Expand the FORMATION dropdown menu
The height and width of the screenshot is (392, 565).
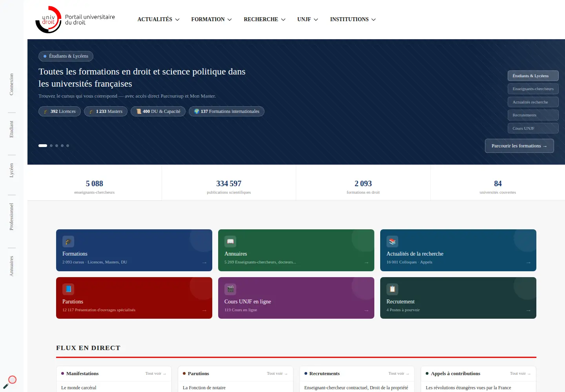(x=211, y=19)
